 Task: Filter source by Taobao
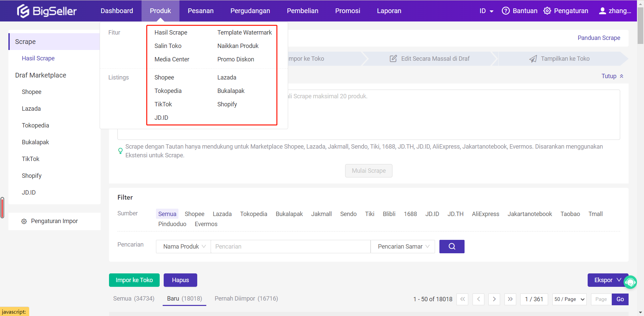click(x=570, y=214)
